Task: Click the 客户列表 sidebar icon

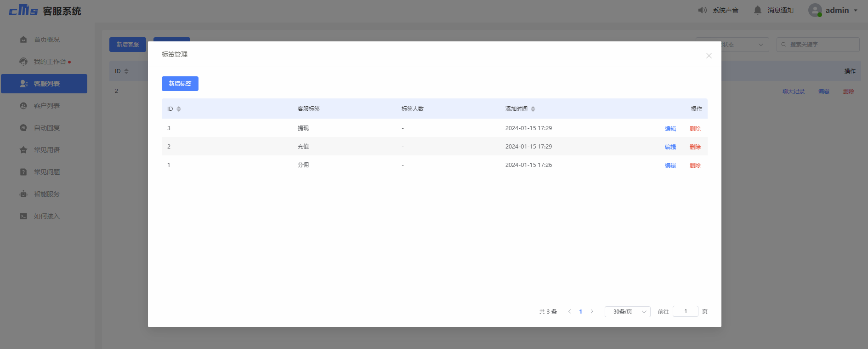Action: pos(23,106)
